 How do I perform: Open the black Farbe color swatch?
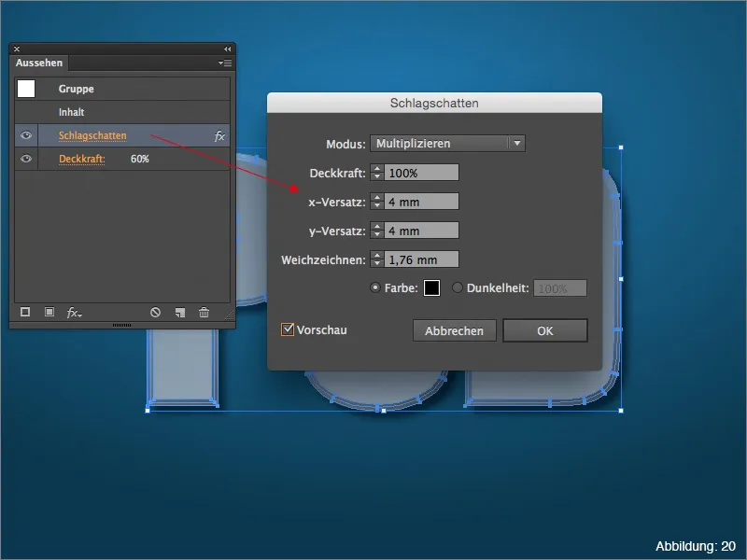[431, 288]
